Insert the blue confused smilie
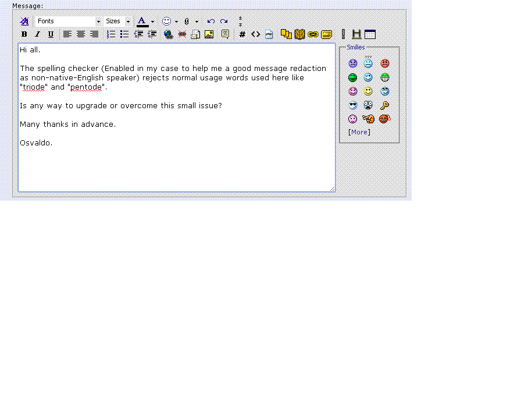Screen dimensions: 521x420 click(368, 62)
